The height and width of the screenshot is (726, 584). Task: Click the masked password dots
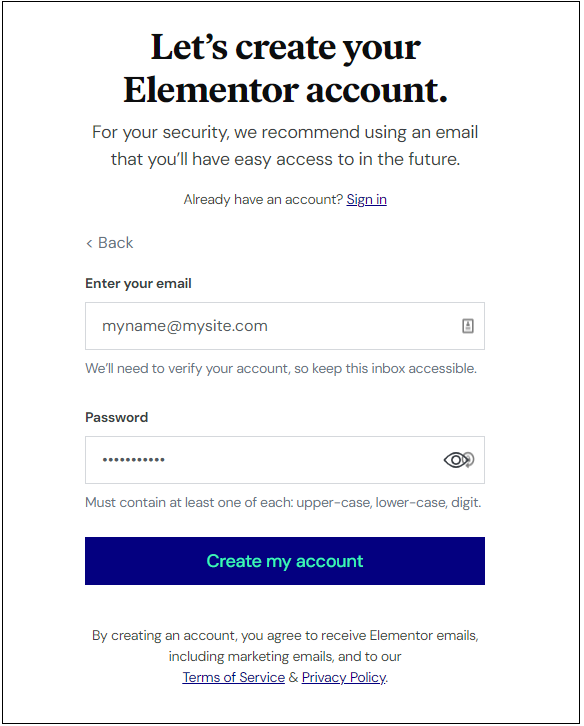pos(133,460)
